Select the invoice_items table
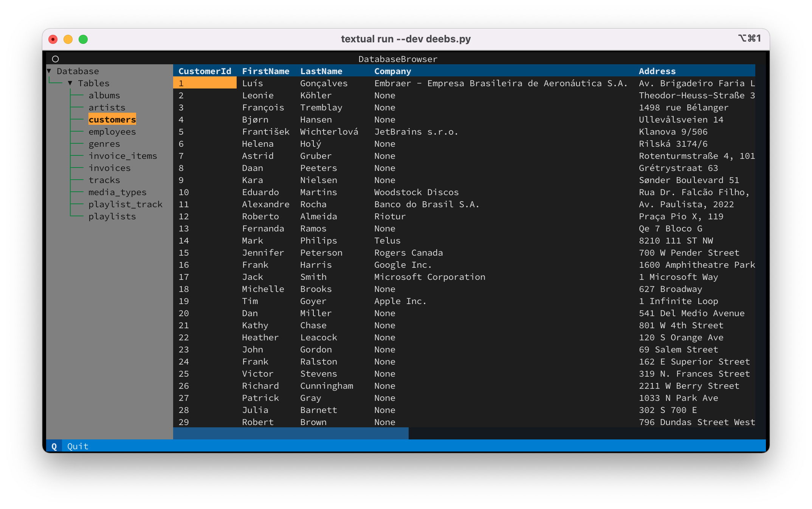 click(122, 156)
